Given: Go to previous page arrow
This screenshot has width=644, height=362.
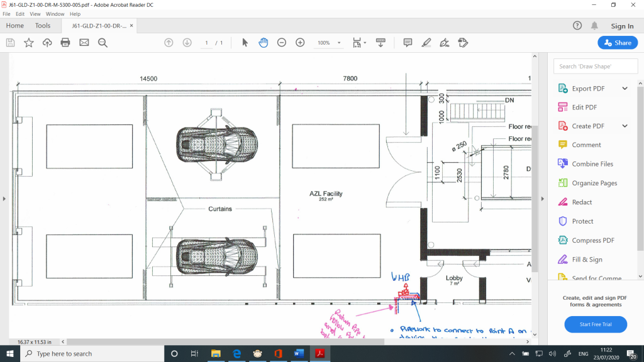Looking at the screenshot, I should click(x=169, y=43).
